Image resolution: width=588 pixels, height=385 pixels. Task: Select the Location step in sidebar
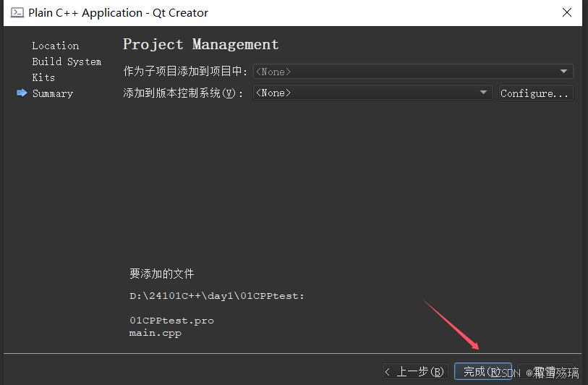coord(56,46)
